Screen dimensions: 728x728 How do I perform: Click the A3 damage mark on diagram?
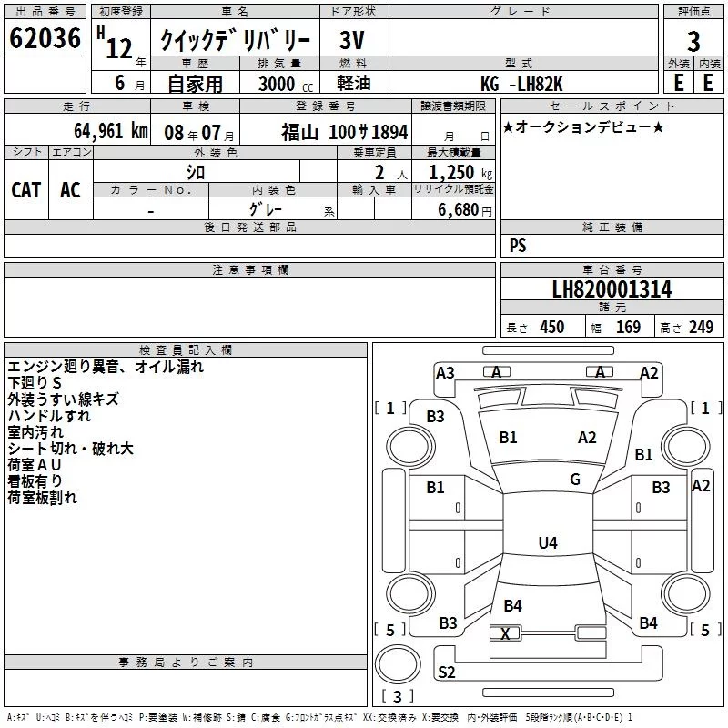pyautogui.click(x=445, y=373)
